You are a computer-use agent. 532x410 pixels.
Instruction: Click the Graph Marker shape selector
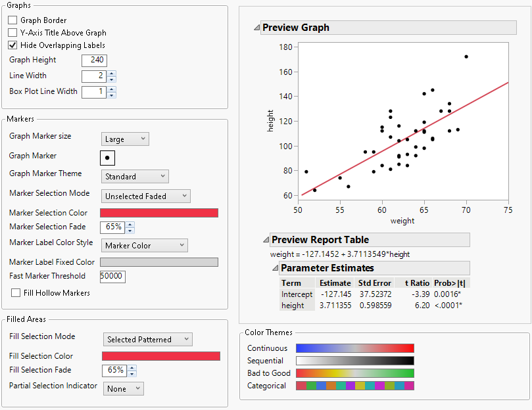pos(107,158)
